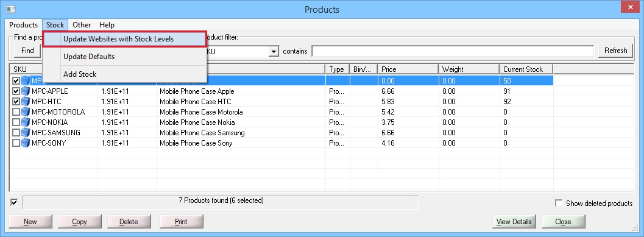Click the current stock value 91
This screenshot has height=237, width=644.
point(508,91)
